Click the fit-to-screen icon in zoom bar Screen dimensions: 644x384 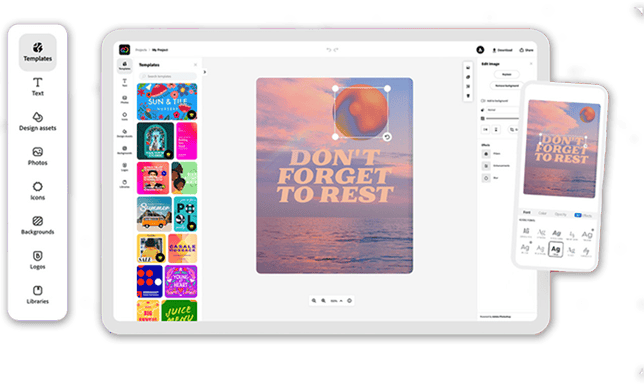350,301
